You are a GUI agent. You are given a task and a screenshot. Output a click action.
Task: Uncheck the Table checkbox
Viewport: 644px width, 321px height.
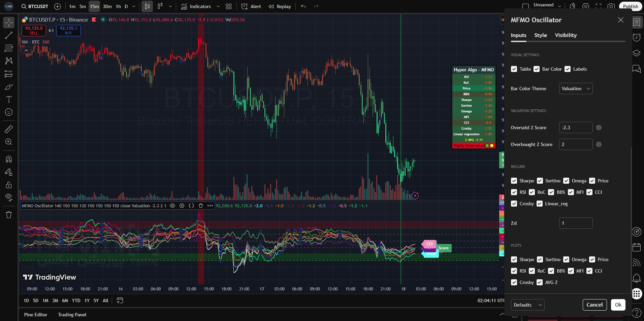coord(514,69)
